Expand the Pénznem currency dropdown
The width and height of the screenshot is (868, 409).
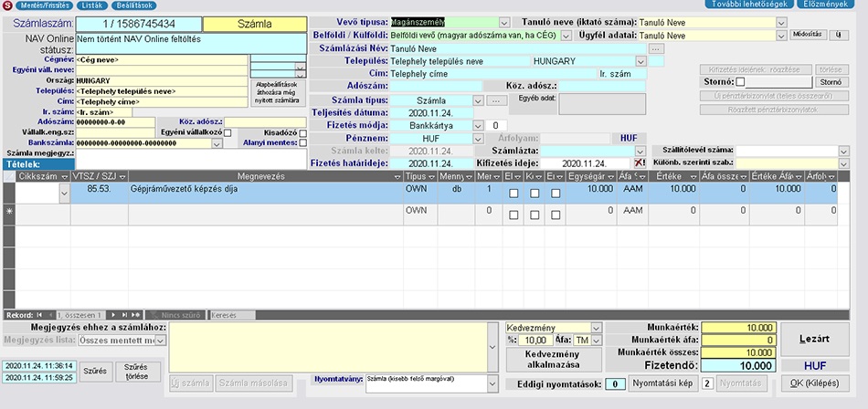click(479, 138)
